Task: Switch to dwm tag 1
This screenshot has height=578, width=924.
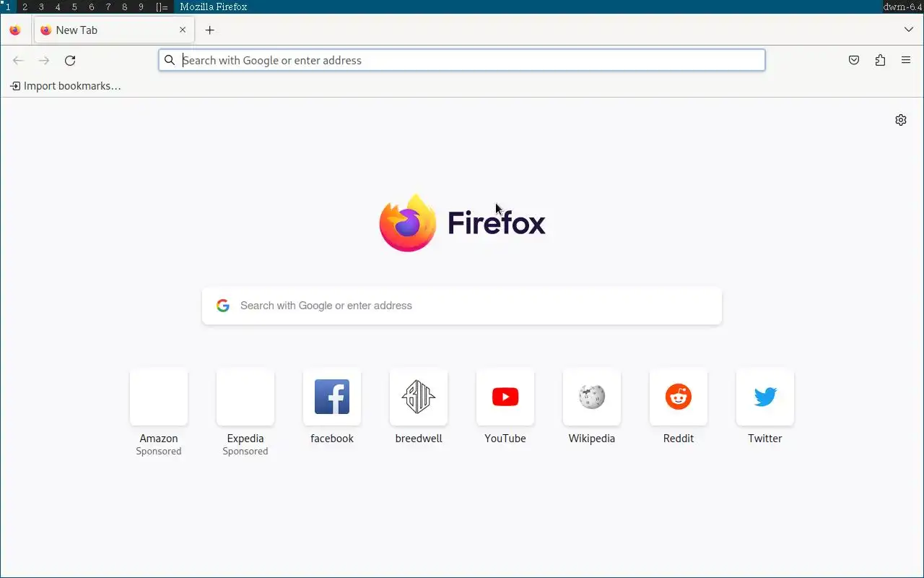Action: click(8, 7)
